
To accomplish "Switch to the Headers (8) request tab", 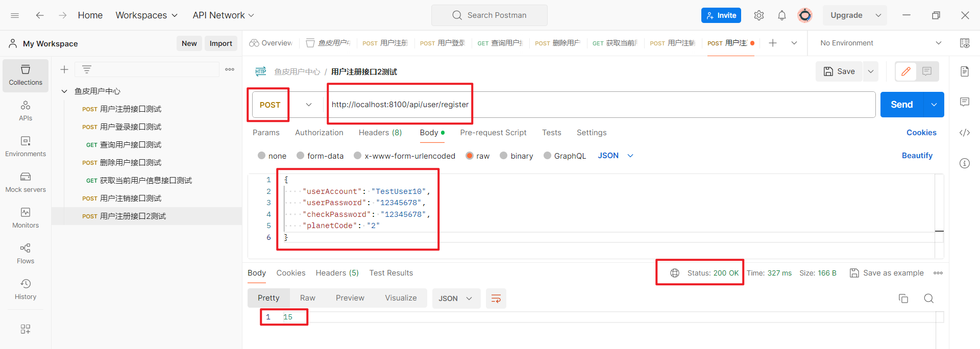I will pos(380,133).
